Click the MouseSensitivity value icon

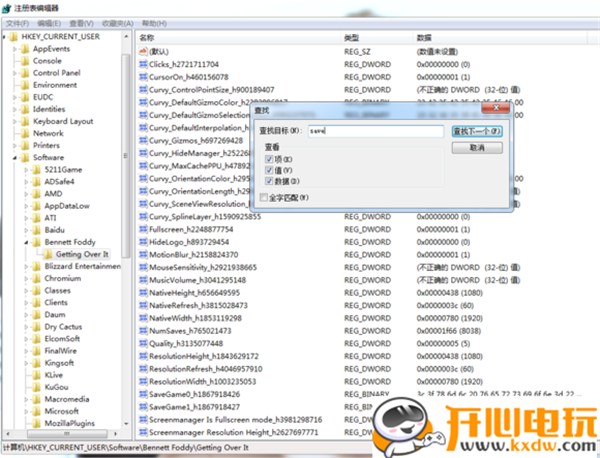(x=143, y=267)
